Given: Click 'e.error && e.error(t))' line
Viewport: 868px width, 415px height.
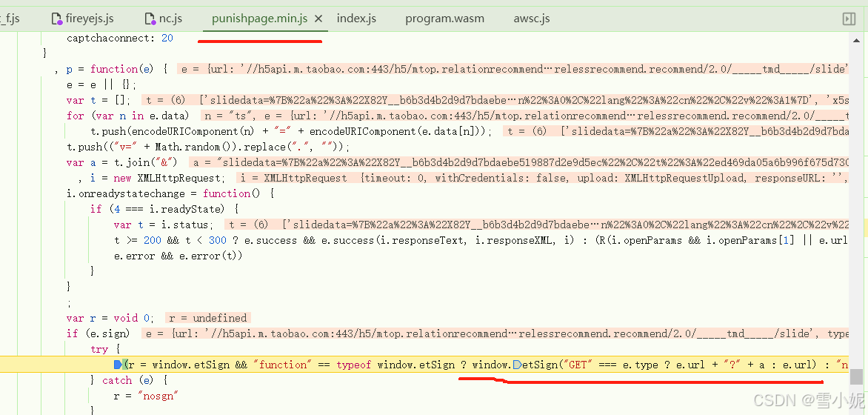Looking at the screenshot, I should 178,256.
